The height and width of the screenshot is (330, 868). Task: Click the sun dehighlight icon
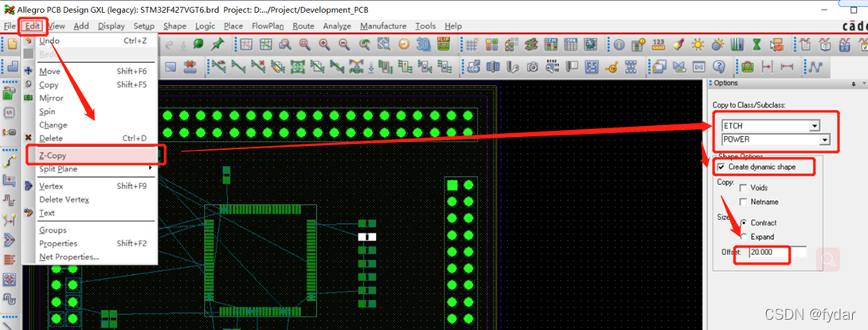click(698, 45)
